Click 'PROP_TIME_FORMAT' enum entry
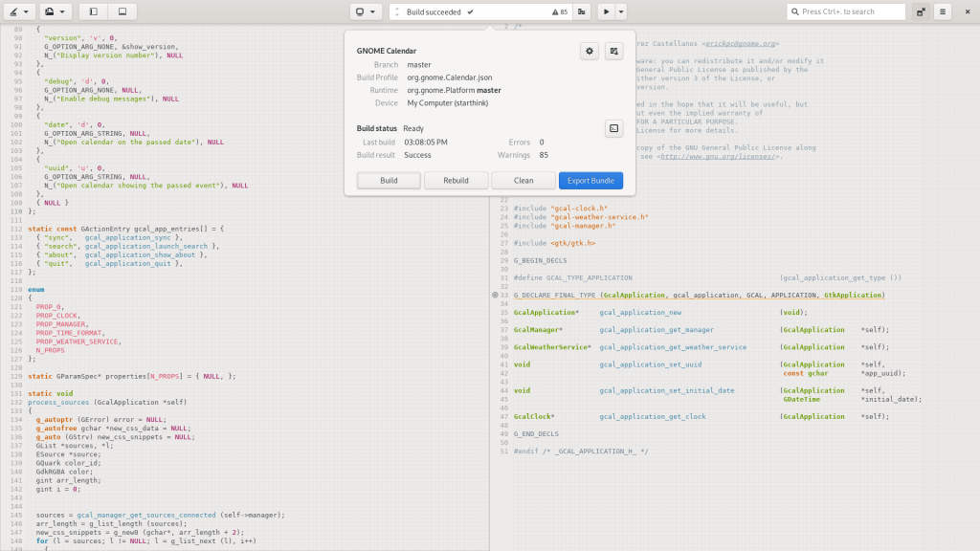The image size is (980, 551). [69, 333]
